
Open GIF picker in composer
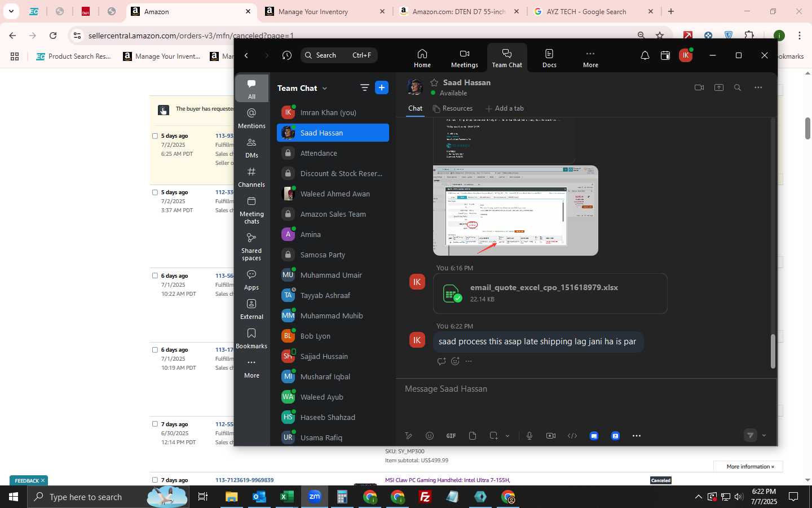451,436
